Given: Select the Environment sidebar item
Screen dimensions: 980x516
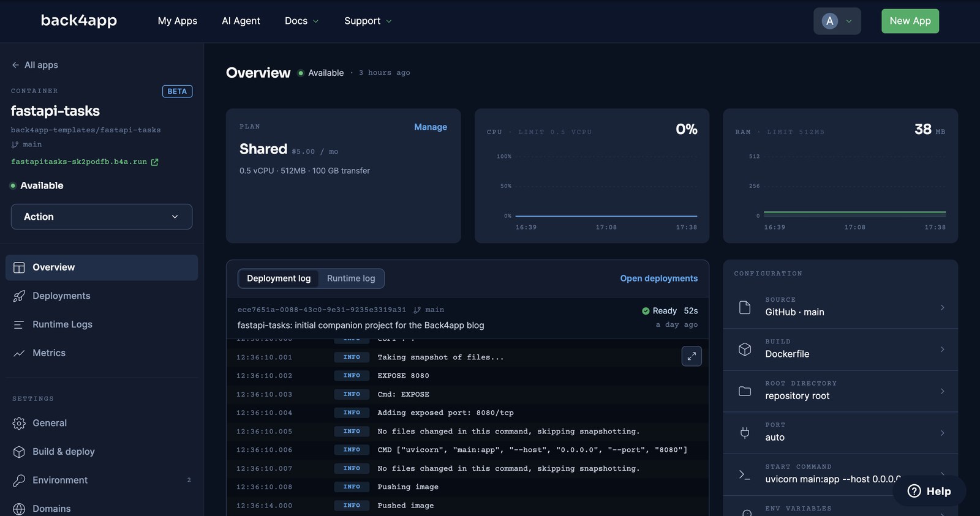Looking at the screenshot, I should coord(102,480).
